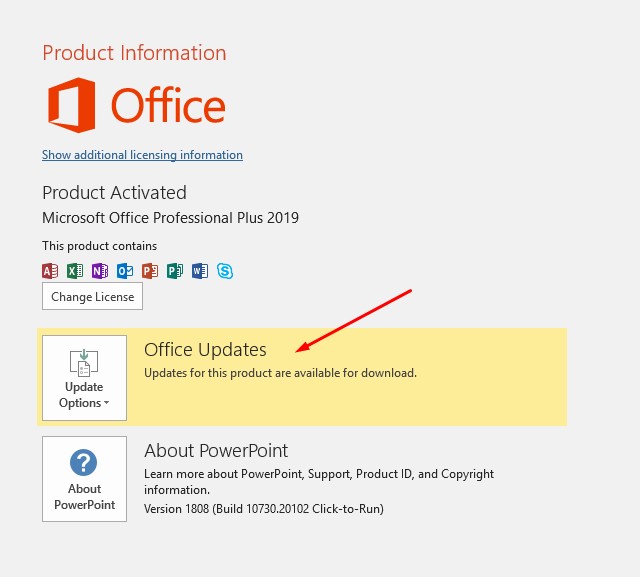This screenshot has width=640, height=577.
Task: Click the blue question mark icon
Action: click(84, 463)
